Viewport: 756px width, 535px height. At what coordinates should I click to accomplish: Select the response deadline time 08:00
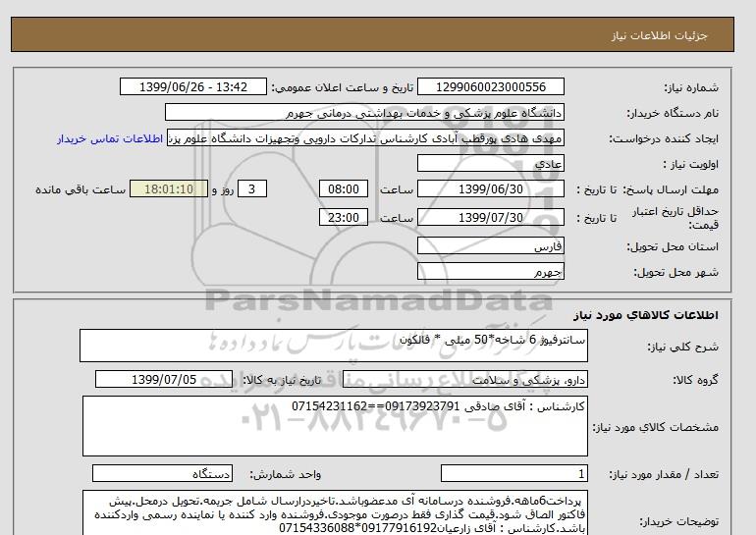coord(344,188)
